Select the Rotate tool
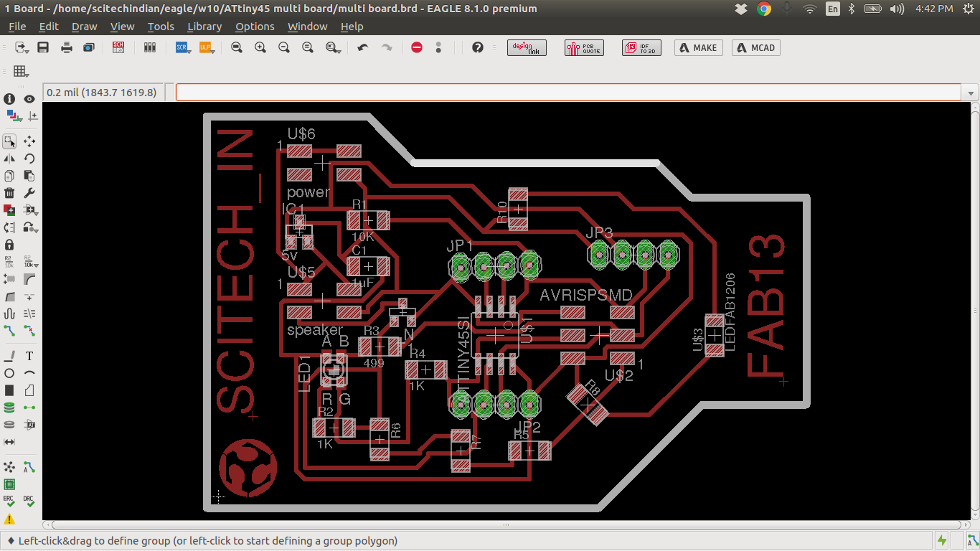Image resolution: width=980 pixels, height=551 pixels. point(29,159)
